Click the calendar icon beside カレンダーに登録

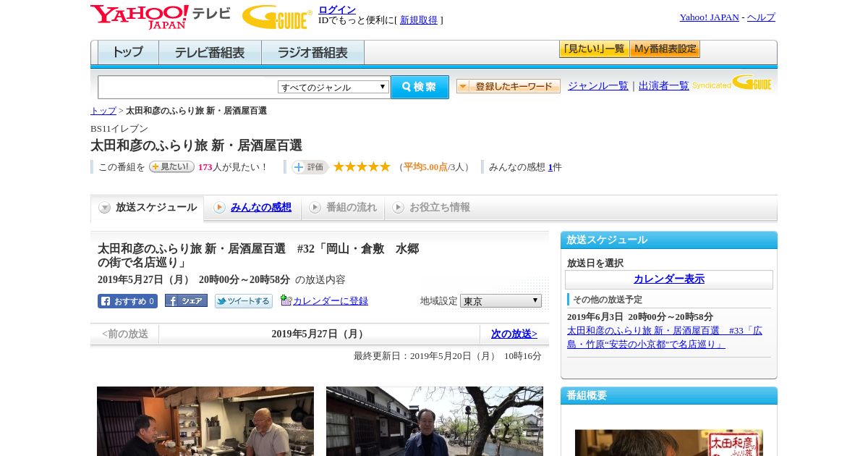coord(286,300)
